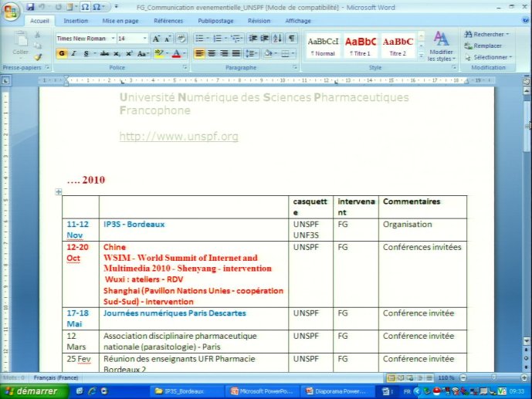Follow the http://www.unspf.org link
The image size is (532, 399).
point(179,137)
